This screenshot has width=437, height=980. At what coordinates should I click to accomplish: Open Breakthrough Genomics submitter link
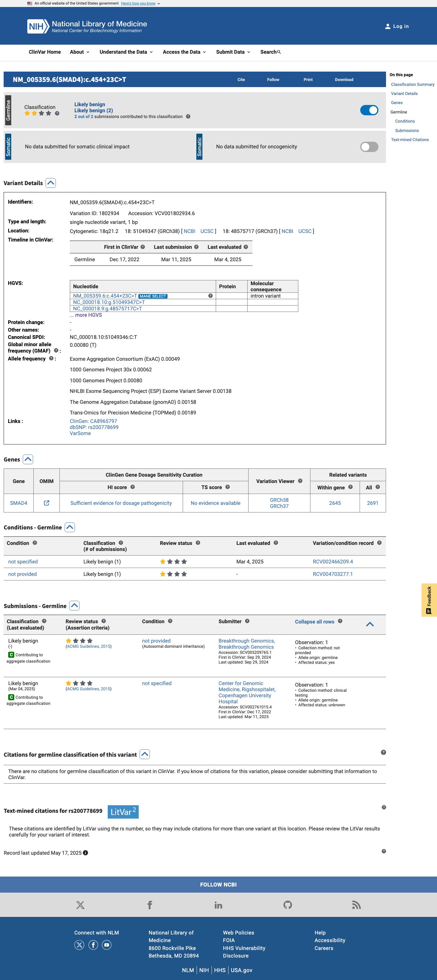247,644
